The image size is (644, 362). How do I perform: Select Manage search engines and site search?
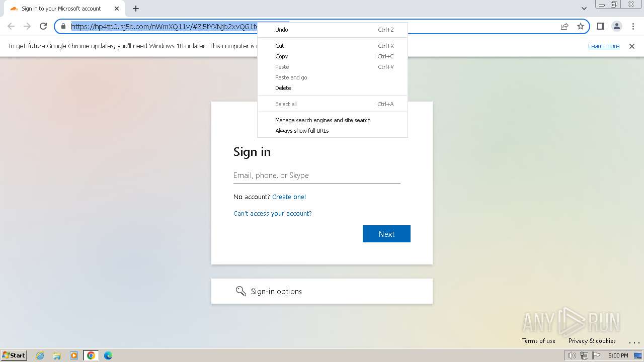point(332,120)
